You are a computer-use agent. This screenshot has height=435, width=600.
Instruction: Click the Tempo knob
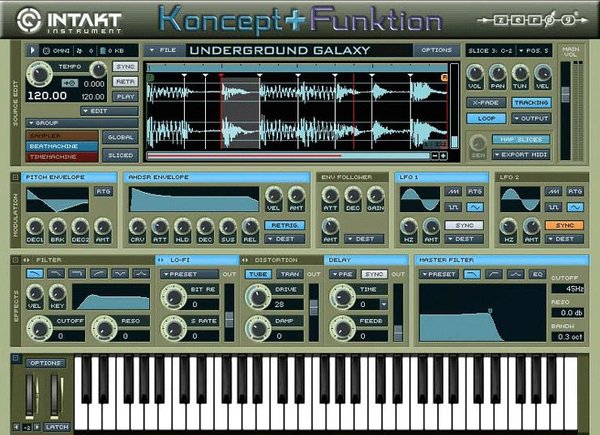(x=41, y=74)
